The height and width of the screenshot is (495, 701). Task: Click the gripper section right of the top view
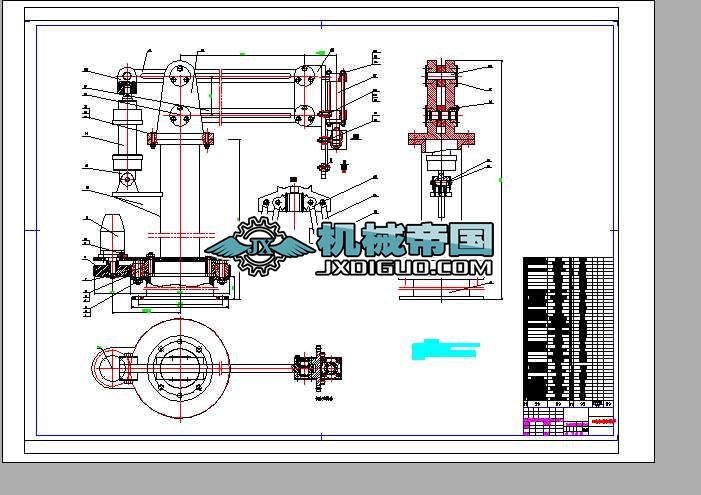pyautogui.click(x=318, y=367)
